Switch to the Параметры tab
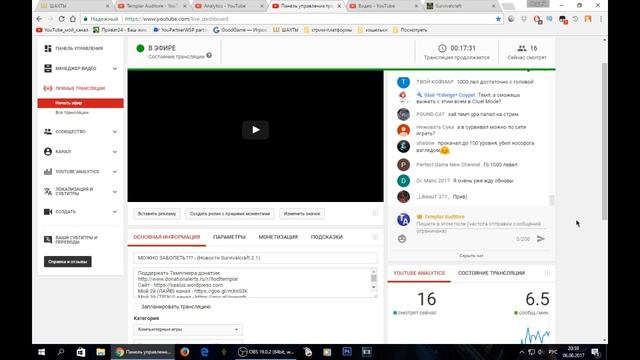This screenshot has height=360, width=640. (x=229, y=237)
